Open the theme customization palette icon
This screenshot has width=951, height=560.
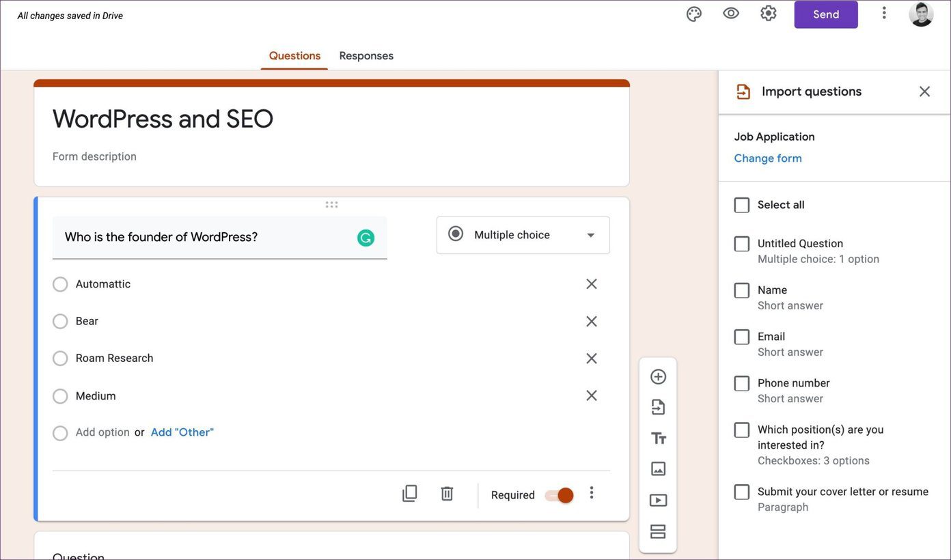694,14
